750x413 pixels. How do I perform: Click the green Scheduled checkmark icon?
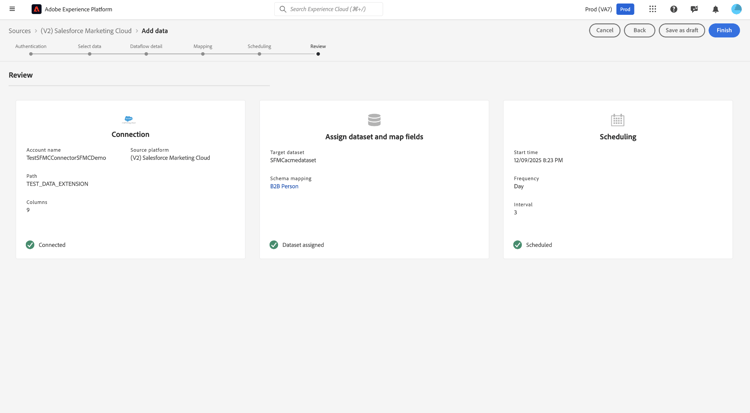pos(518,245)
